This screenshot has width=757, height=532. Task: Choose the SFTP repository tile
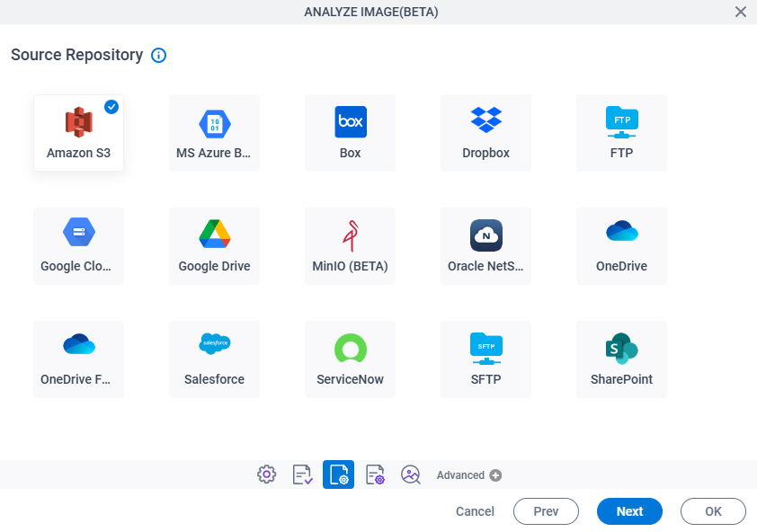point(485,359)
